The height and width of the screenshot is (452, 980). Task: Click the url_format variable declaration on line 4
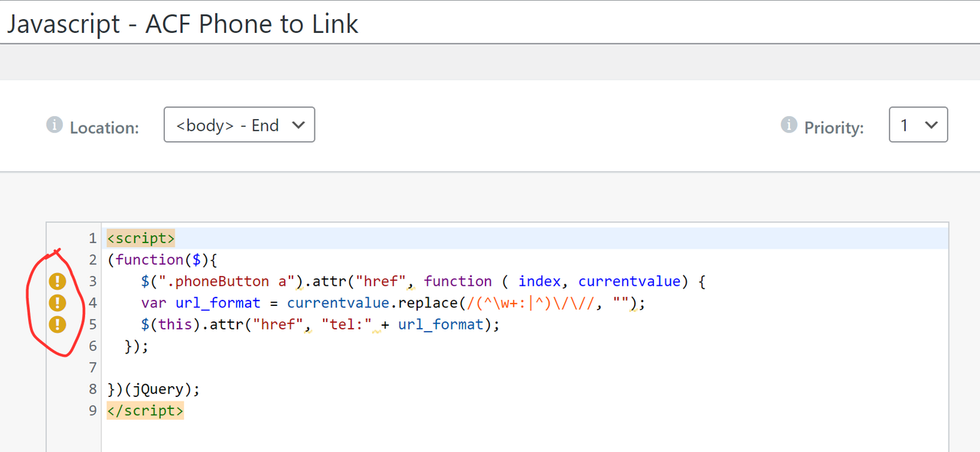coord(218,303)
